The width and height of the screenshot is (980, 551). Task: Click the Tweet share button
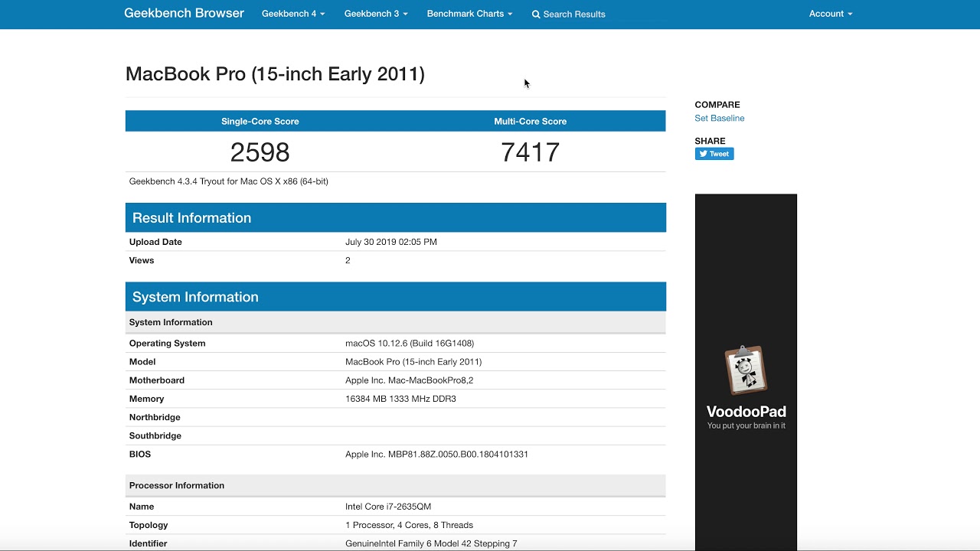pyautogui.click(x=714, y=154)
